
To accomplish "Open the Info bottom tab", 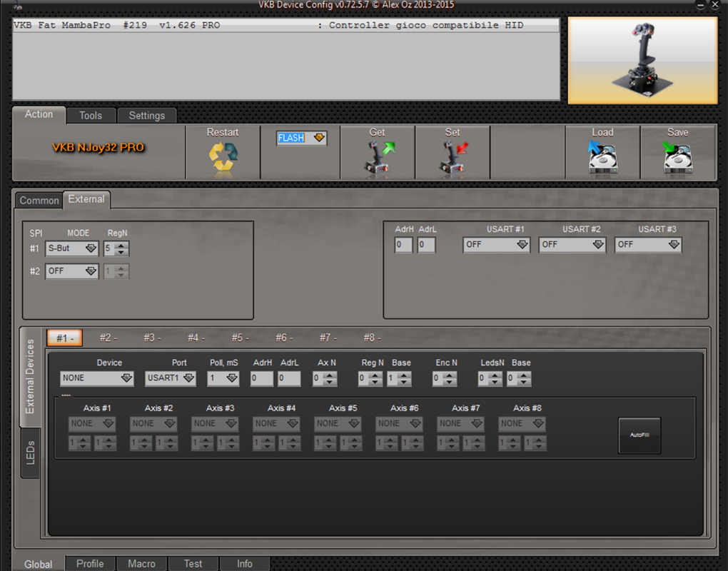I will click(245, 564).
